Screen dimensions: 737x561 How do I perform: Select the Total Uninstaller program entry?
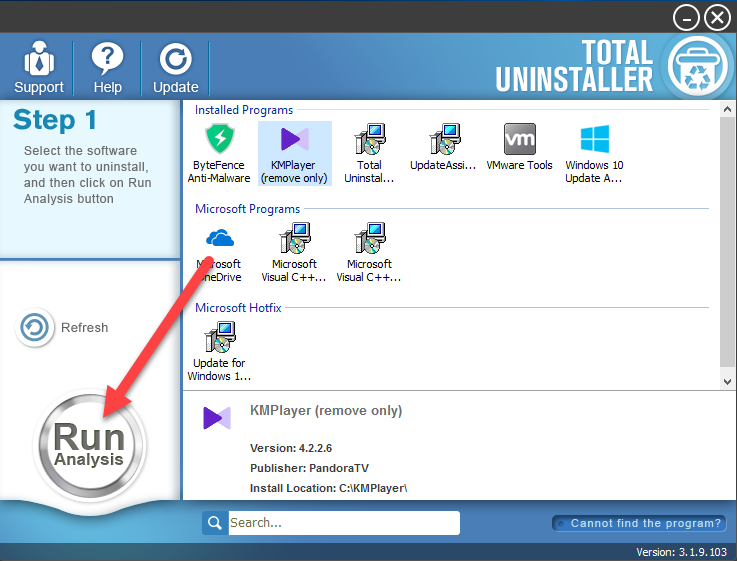pos(369,153)
